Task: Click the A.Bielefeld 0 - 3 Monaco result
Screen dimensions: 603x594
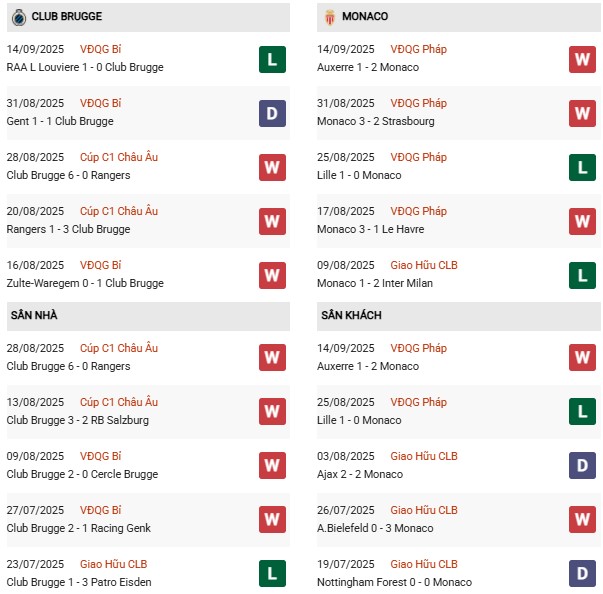Action: [x=375, y=528]
